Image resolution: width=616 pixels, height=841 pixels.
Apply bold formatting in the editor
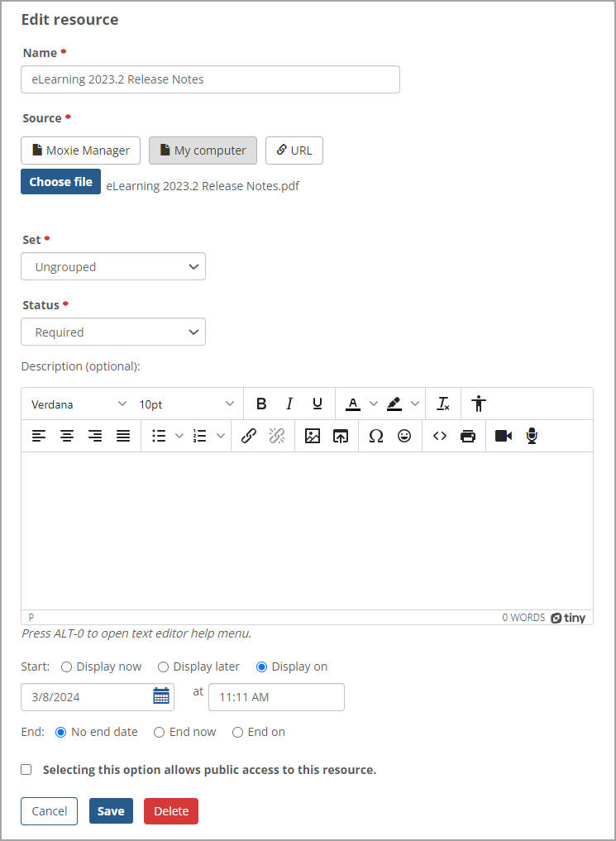coord(261,404)
